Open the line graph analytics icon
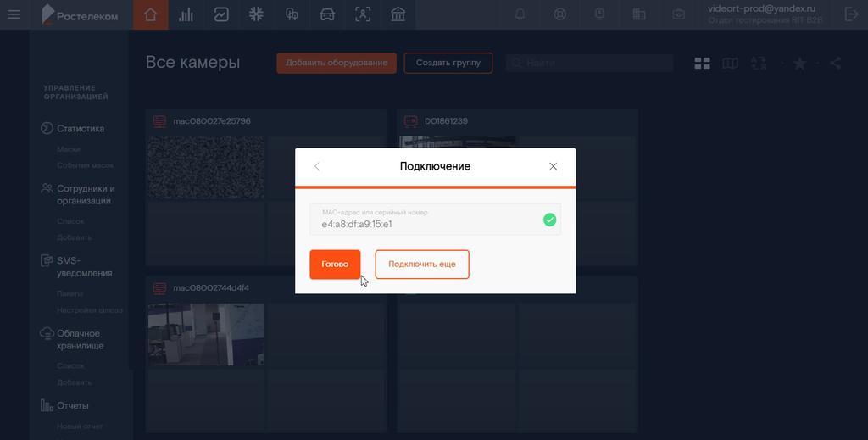 point(221,15)
